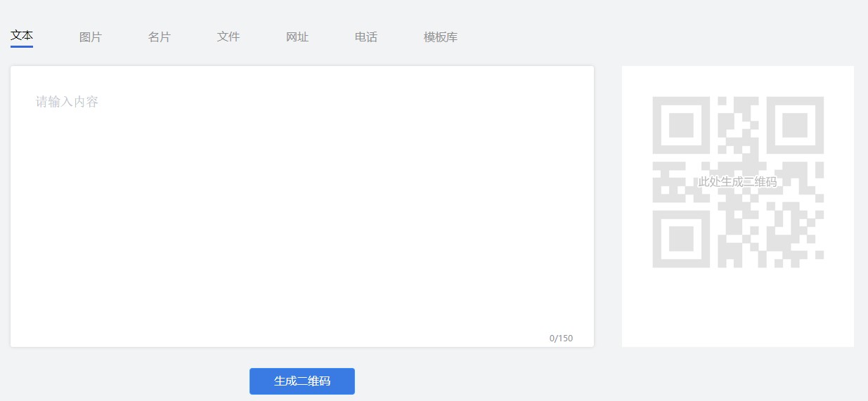Click blank white space below QR placeholder
This screenshot has width=868, height=401.
pyautogui.click(x=738, y=308)
